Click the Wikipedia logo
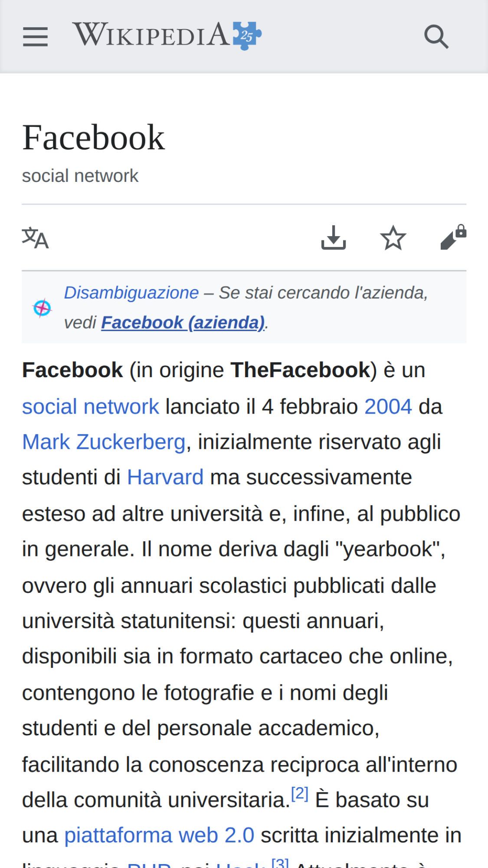 (x=151, y=35)
